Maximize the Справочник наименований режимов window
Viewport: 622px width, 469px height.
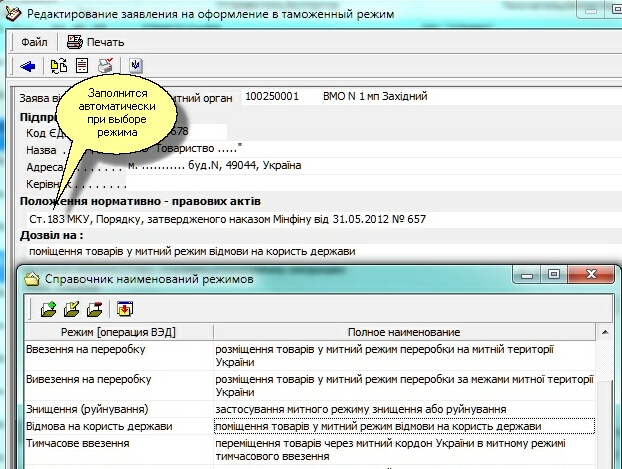point(554,275)
